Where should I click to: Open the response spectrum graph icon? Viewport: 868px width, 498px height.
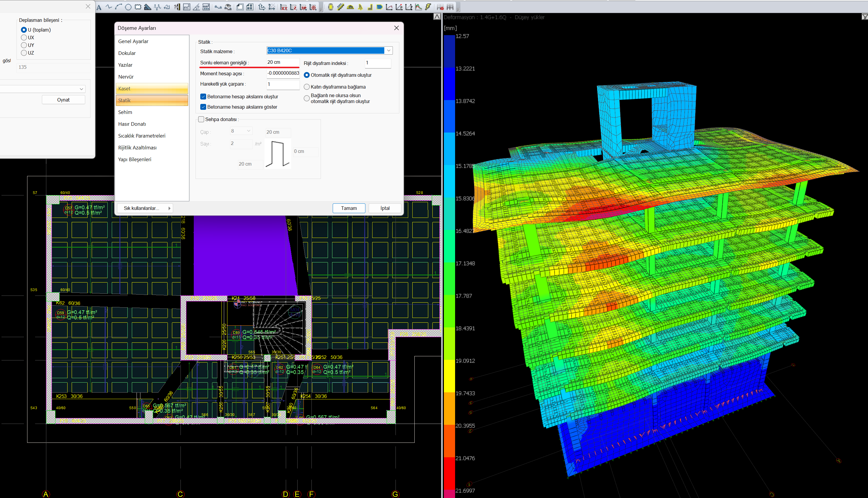tap(419, 7)
